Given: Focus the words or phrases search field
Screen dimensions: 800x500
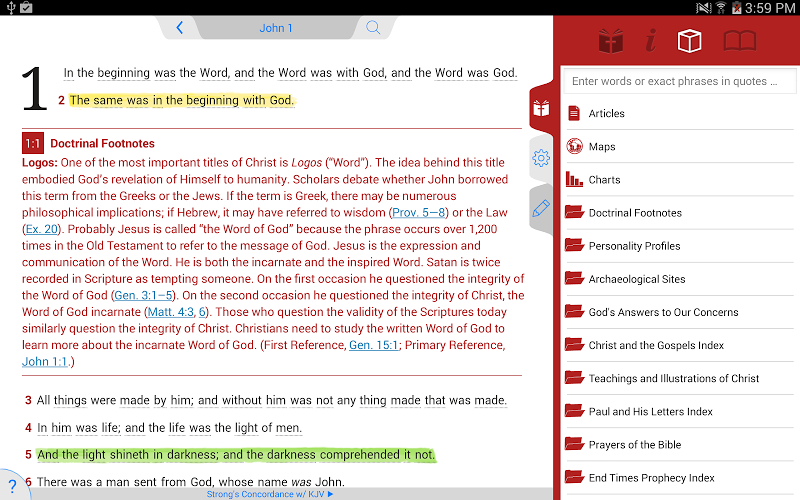Looking at the screenshot, I should [x=679, y=81].
